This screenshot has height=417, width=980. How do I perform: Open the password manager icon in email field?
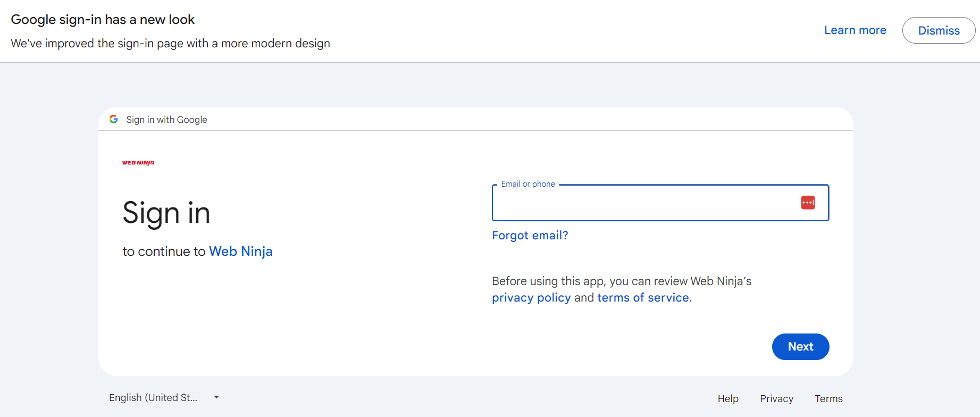[808, 203]
